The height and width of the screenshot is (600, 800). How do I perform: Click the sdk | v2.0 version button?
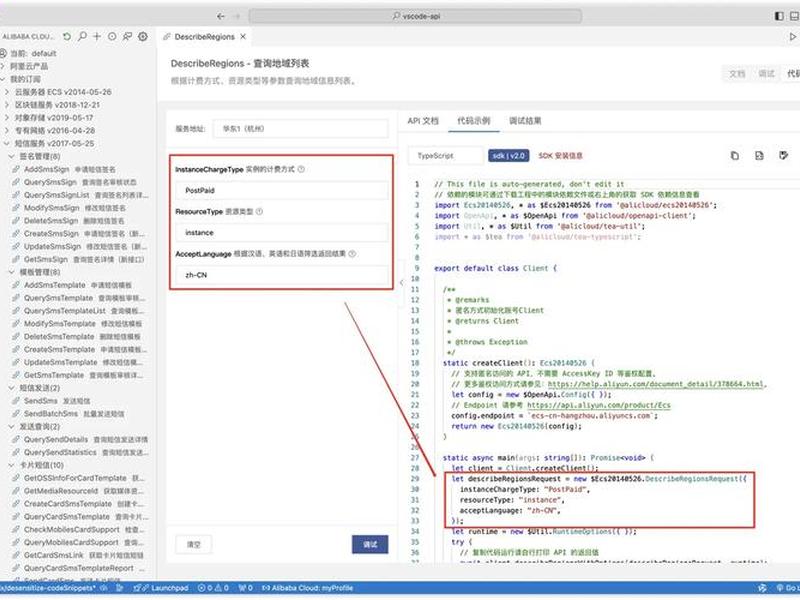508,156
